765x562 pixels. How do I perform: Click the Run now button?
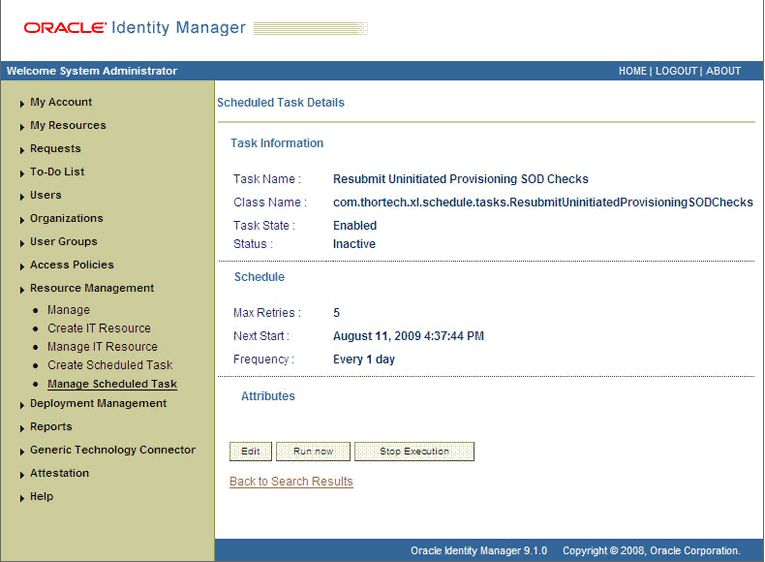(313, 451)
